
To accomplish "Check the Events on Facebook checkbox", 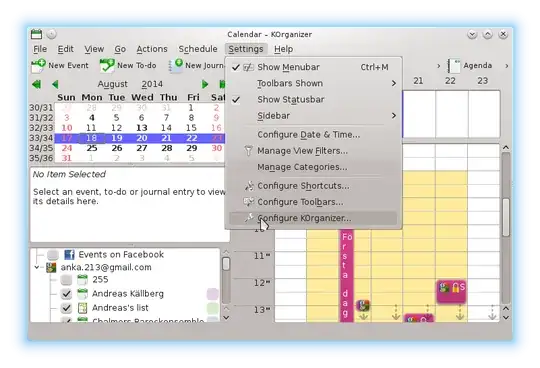I will tap(53, 255).
